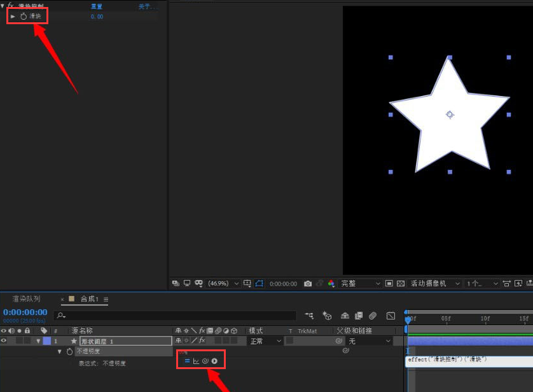Select the 形状图层 1 layer name

[x=126, y=341]
